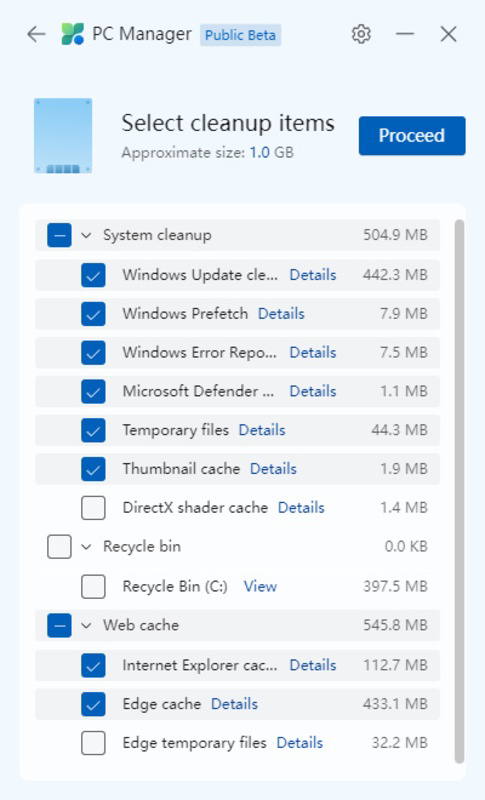The image size is (485, 800).
Task: Click the PC Manager logo icon
Action: [x=72, y=34]
